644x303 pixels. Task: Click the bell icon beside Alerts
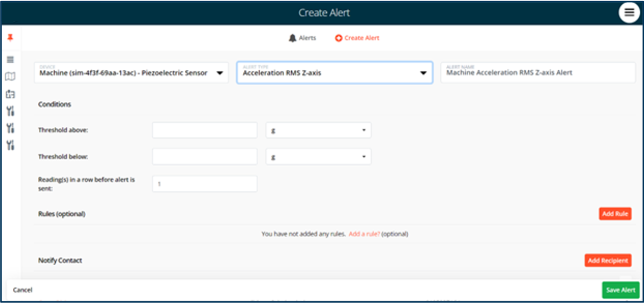pyautogui.click(x=293, y=38)
